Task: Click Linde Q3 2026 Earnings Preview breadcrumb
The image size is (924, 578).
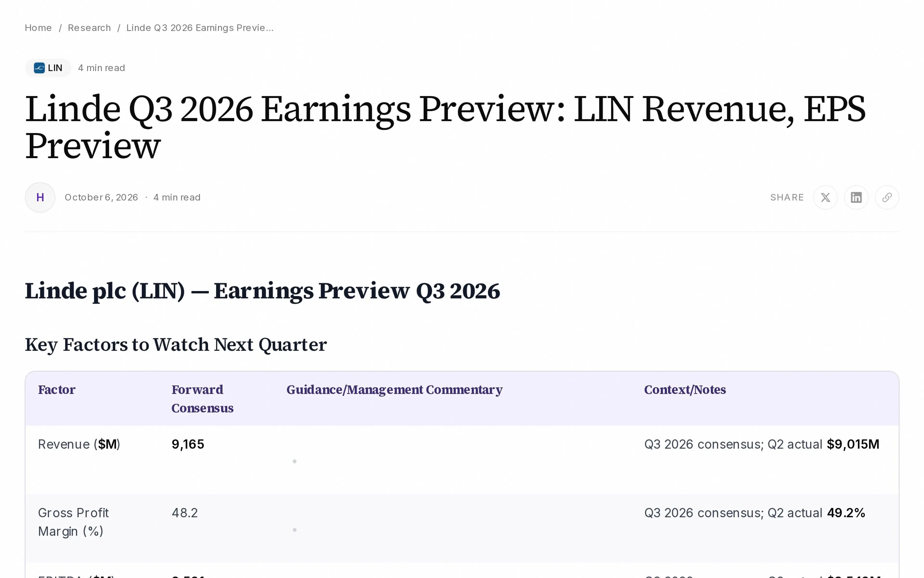Action: point(200,28)
